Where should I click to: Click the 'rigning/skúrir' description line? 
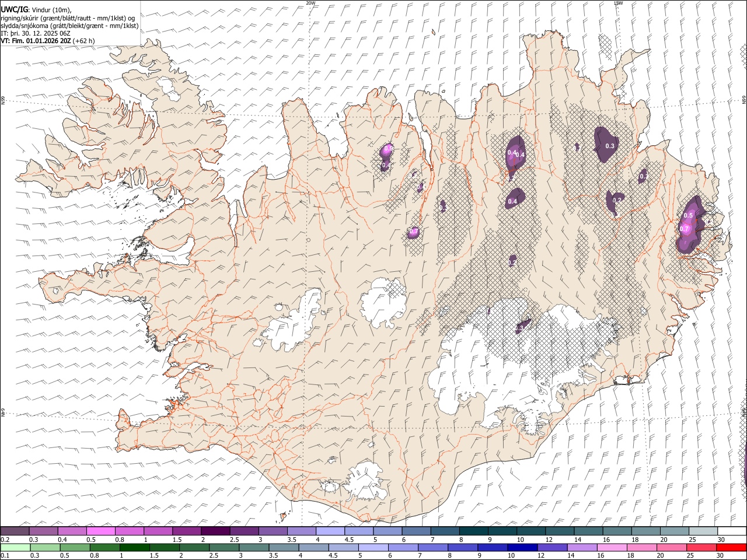(x=68, y=17)
